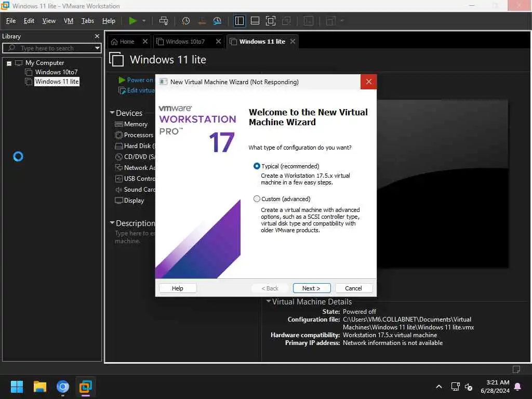Open File Explorer from the taskbar
Viewport: 532px width, 399px height.
coord(39,387)
